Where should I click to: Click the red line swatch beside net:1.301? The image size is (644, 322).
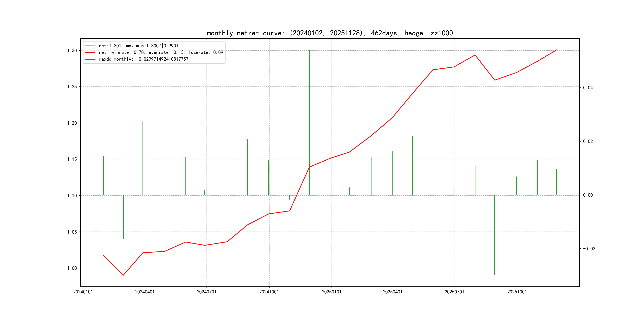pyautogui.click(x=90, y=46)
